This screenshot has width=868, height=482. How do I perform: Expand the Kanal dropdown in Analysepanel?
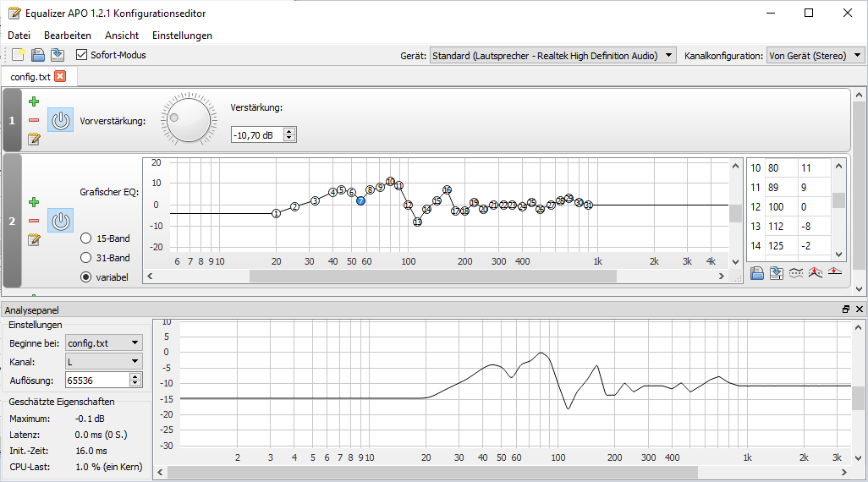click(x=104, y=362)
